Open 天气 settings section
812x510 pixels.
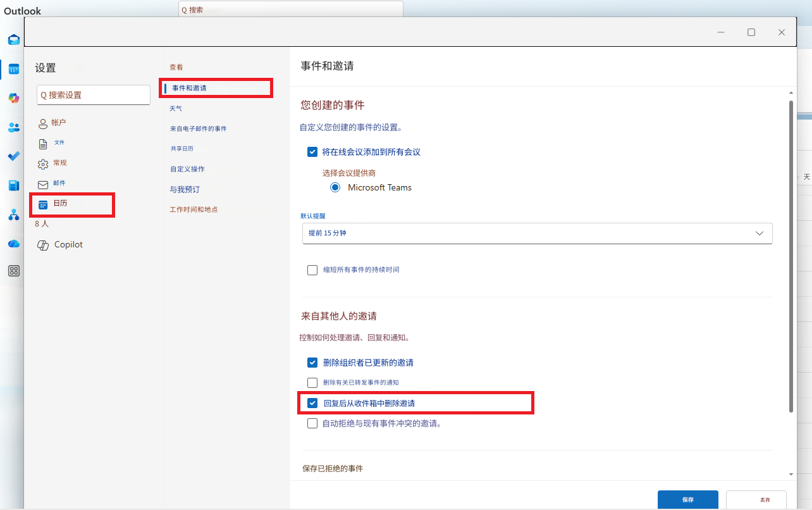[176, 108]
